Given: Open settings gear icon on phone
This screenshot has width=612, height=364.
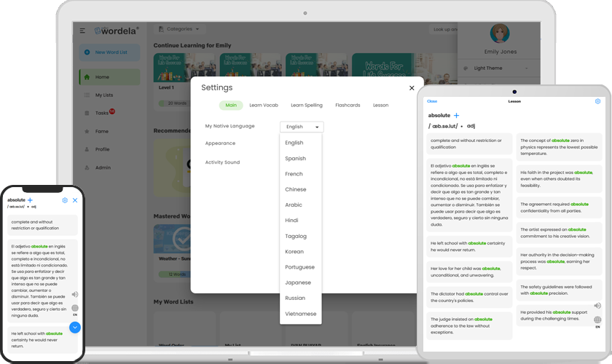Looking at the screenshot, I should [65, 200].
